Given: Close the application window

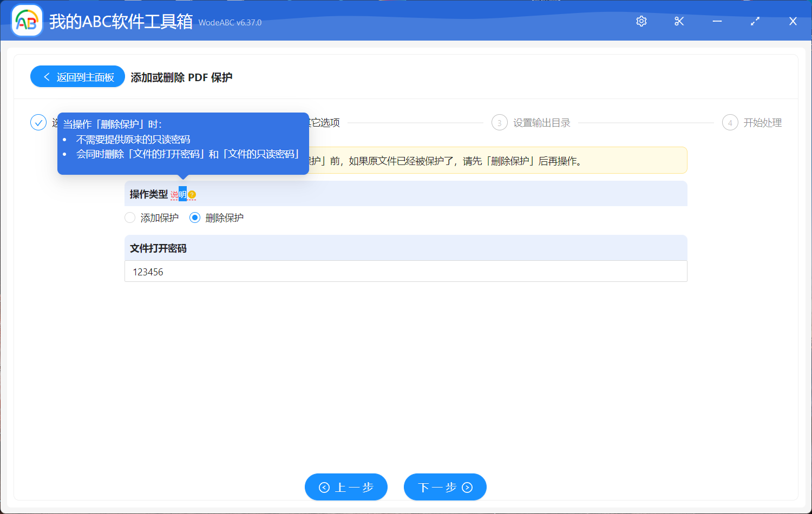Looking at the screenshot, I should 793,21.
